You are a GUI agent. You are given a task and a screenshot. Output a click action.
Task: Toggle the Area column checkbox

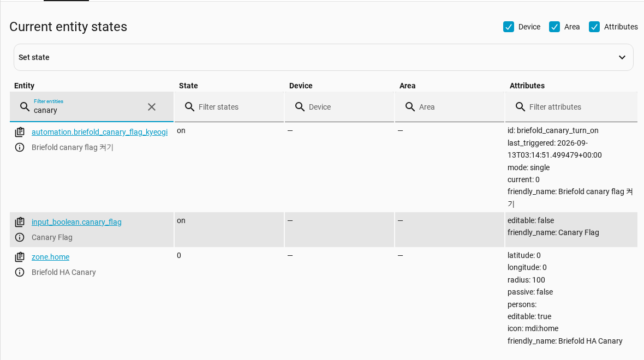click(554, 27)
